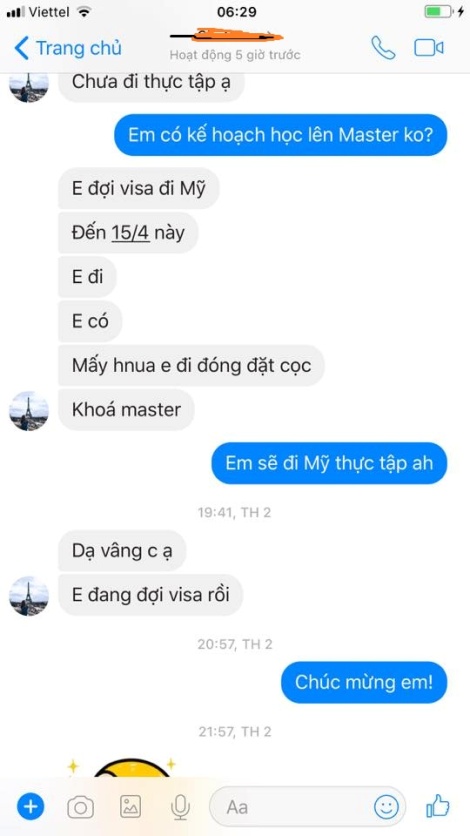Send a thumbs-up like
The width and height of the screenshot is (470, 836).
pyautogui.click(x=438, y=806)
